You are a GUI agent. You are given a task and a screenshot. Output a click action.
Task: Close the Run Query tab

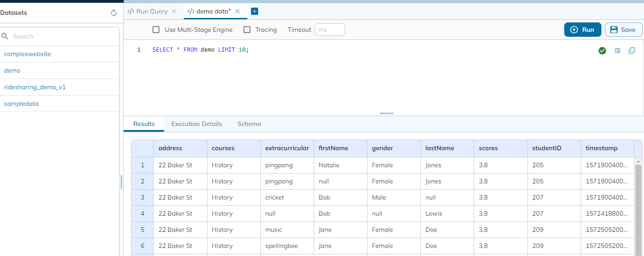coord(174,11)
